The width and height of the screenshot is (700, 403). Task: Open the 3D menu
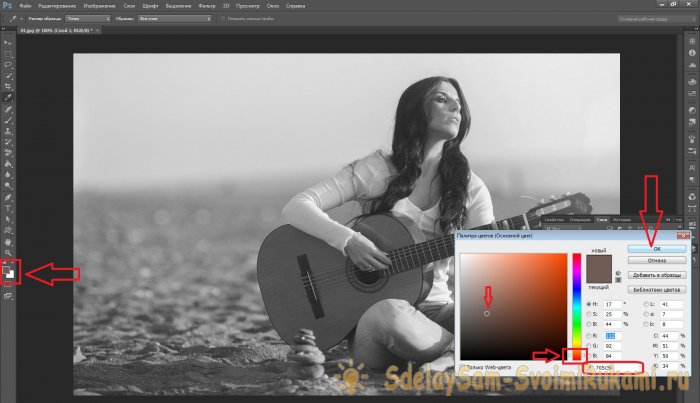tap(226, 6)
